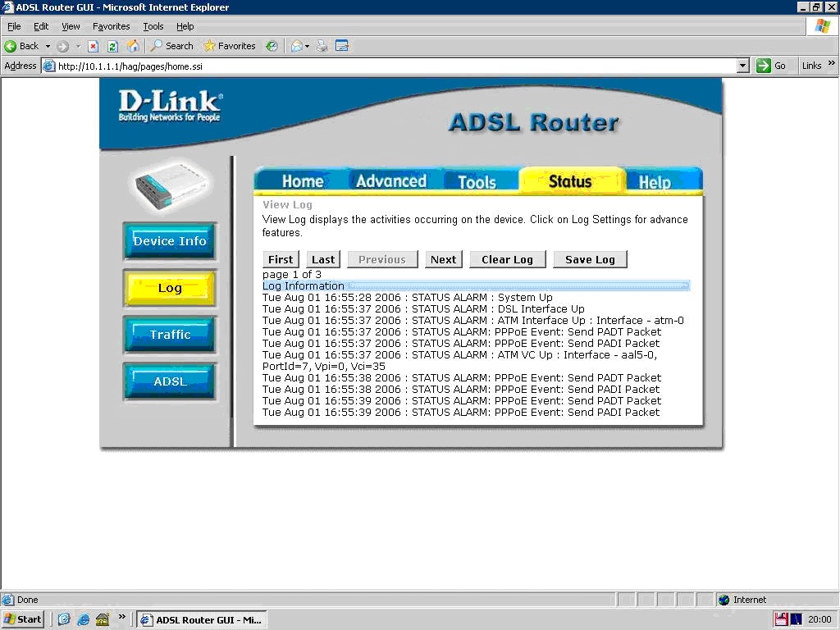This screenshot has width=840, height=630.
Task: Click the D-Link logo
Action: (170, 106)
